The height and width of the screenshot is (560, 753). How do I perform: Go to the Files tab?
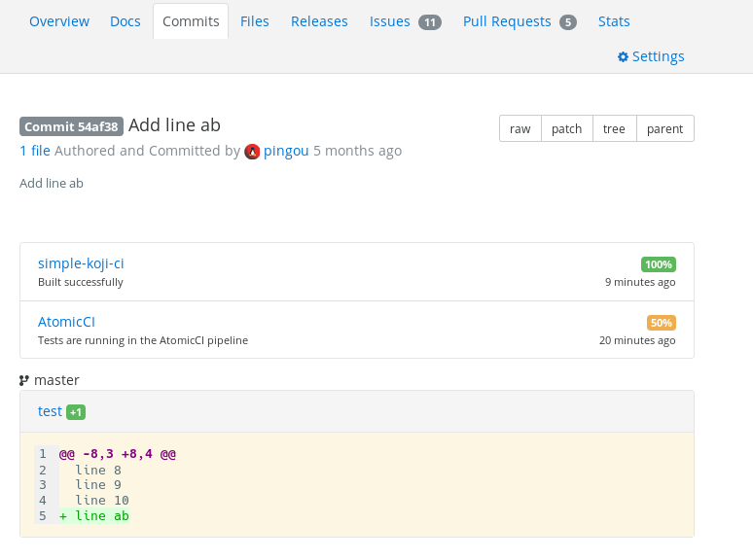click(255, 21)
